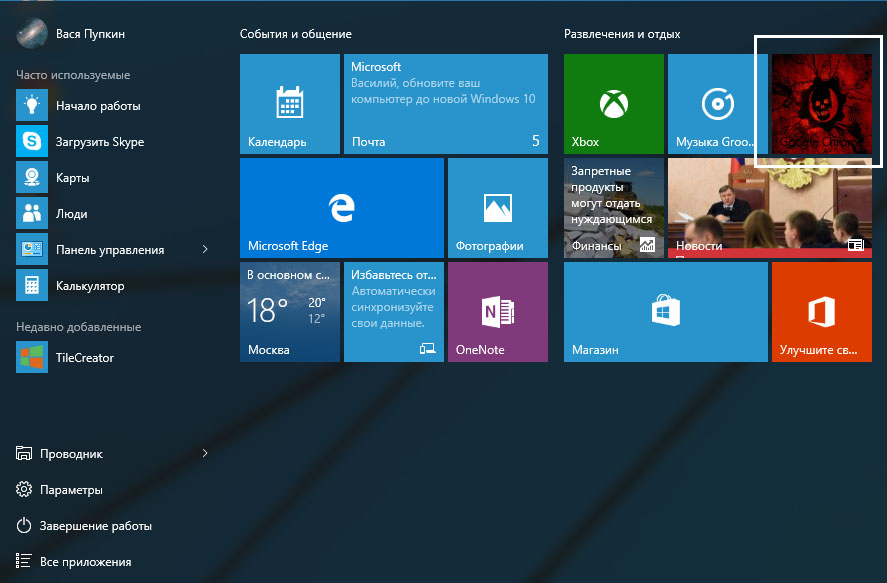Open the Finance tile (Финансы)
Viewport: 887px width, 583px height.
(x=614, y=208)
